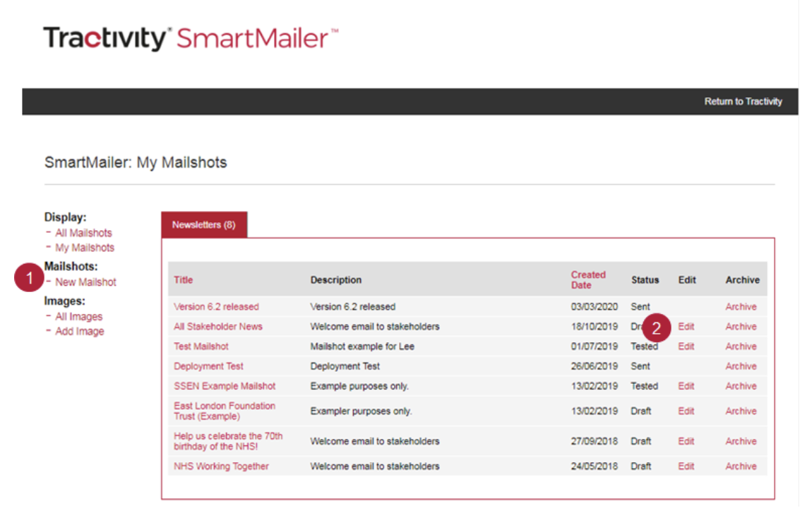
Task: Archive the East London Foundation Trust mailshot
Action: 741,411
